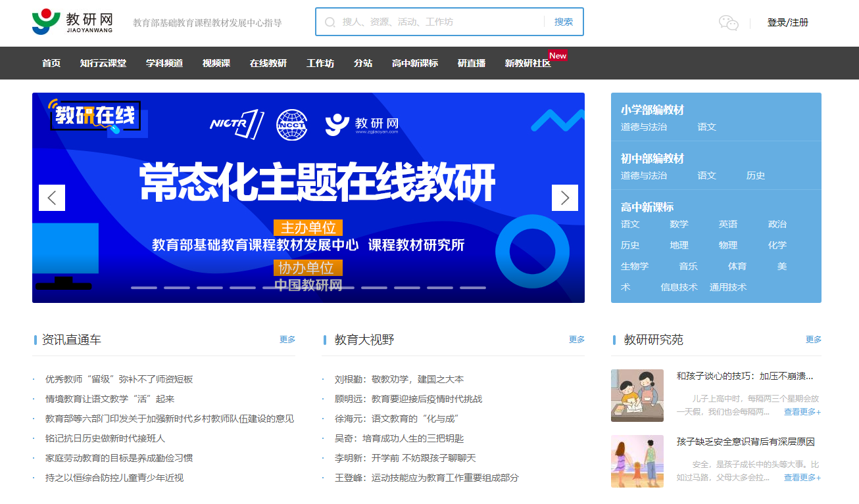859x504 pixels.
Task: Click the NCCT globe logo in the banner
Action: (x=291, y=124)
